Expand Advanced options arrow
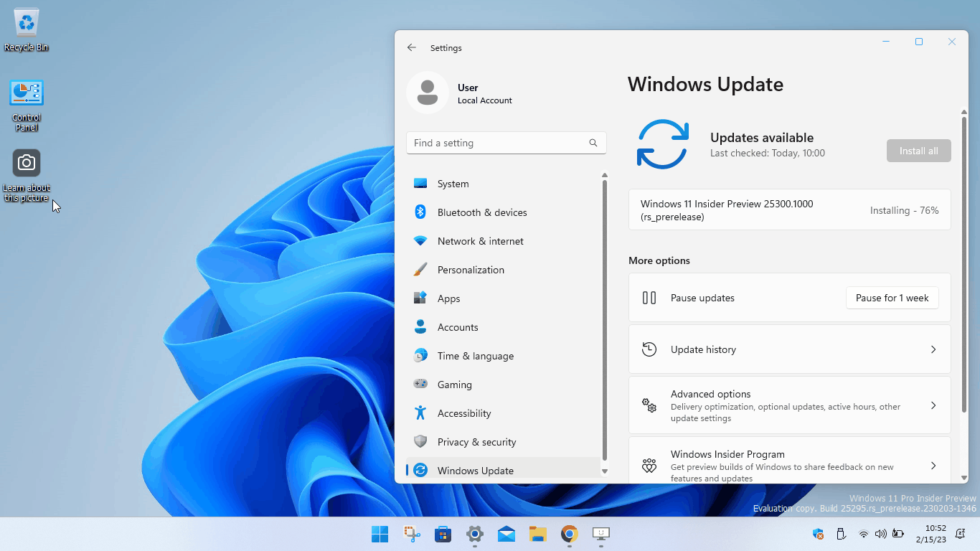980x551 pixels. click(x=933, y=405)
